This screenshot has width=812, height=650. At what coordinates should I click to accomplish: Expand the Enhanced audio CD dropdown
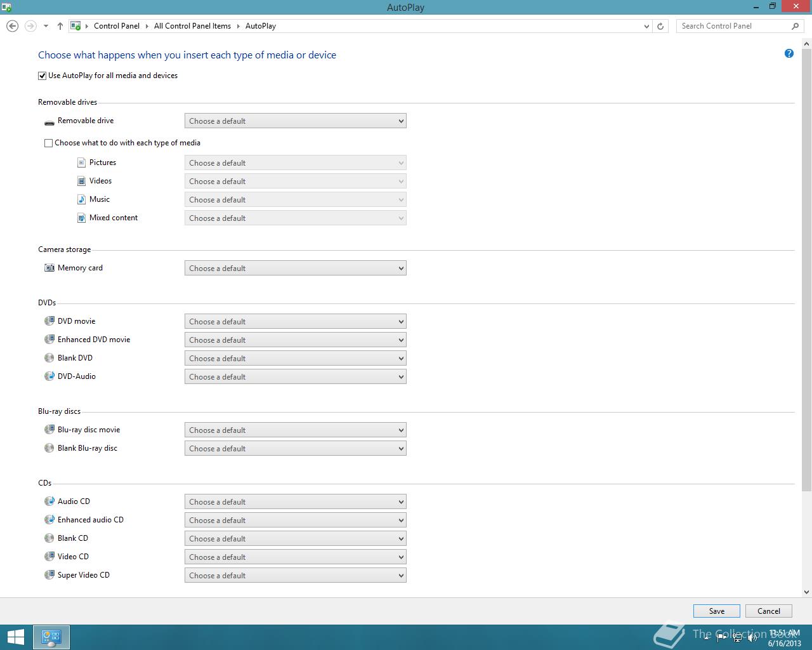click(296, 520)
